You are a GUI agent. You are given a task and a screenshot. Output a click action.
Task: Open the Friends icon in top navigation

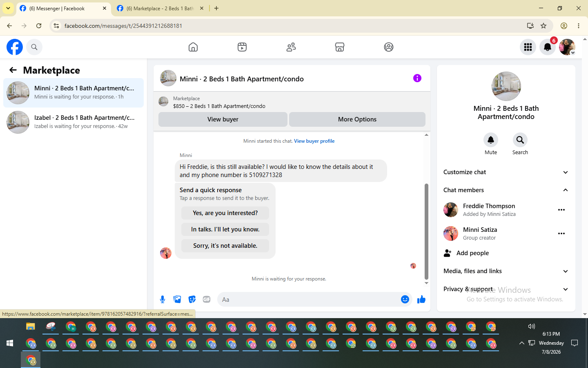pyautogui.click(x=291, y=47)
